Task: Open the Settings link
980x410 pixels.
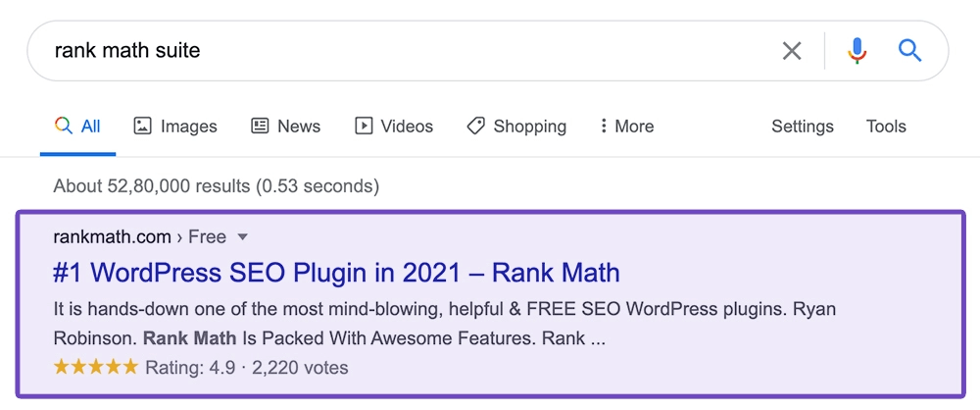Action: [x=803, y=126]
